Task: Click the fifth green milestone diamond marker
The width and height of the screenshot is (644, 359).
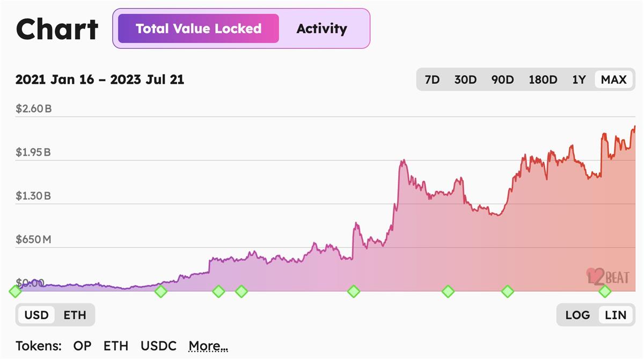Action: click(x=353, y=291)
